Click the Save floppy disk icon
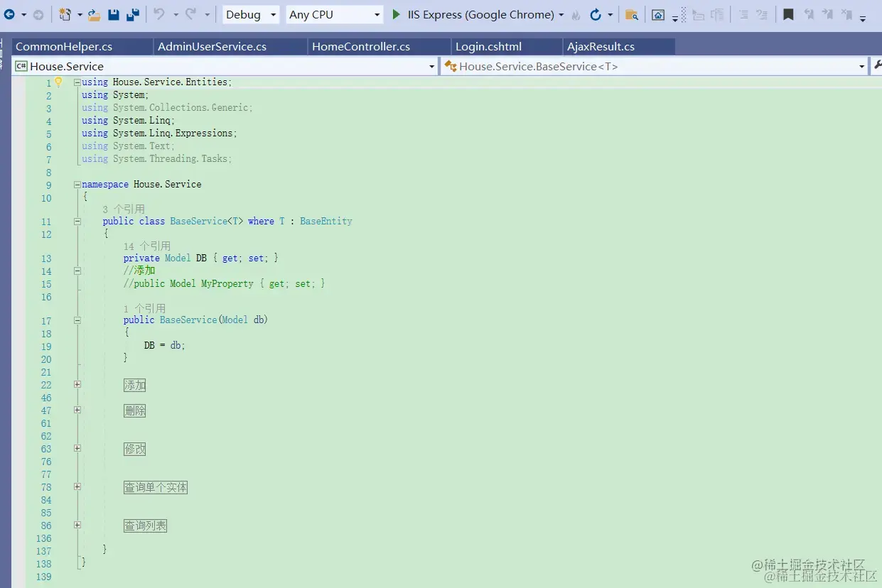 tap(114, 14)
